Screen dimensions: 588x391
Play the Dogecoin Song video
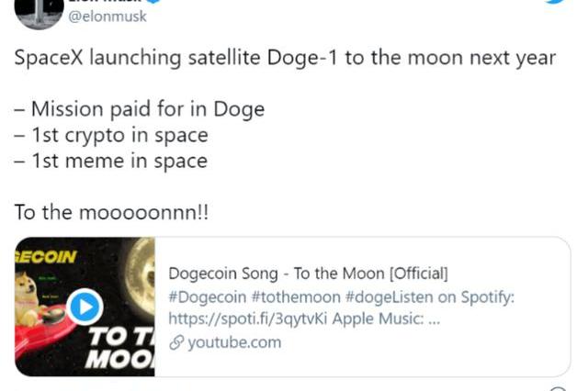[85, 306]
